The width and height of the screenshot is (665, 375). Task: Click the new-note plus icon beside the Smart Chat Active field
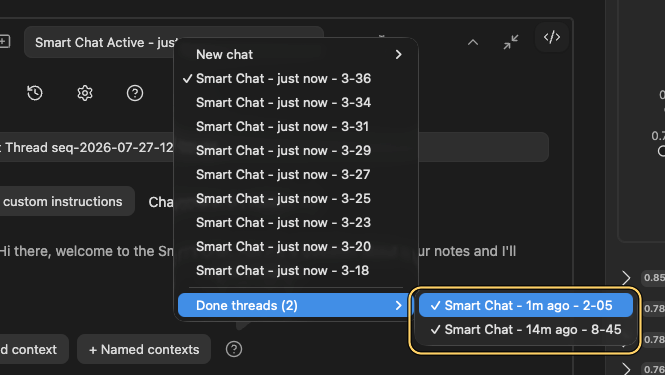[4, 42]
